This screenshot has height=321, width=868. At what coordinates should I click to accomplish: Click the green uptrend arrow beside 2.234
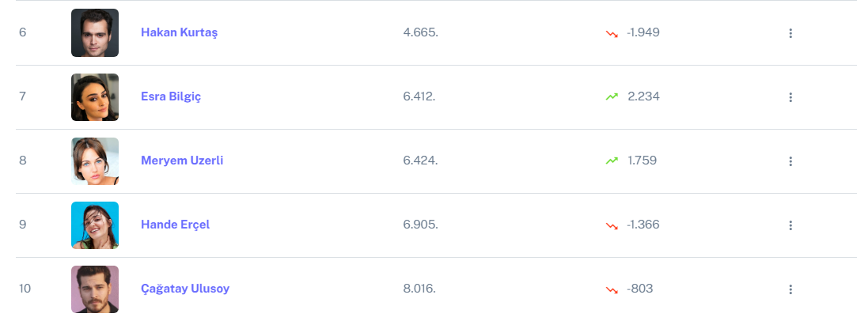(612, 96)
